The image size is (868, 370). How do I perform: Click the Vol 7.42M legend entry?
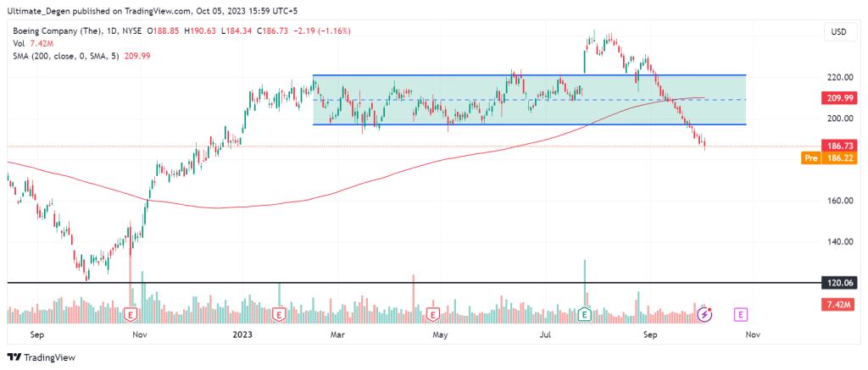pos(33,44)
